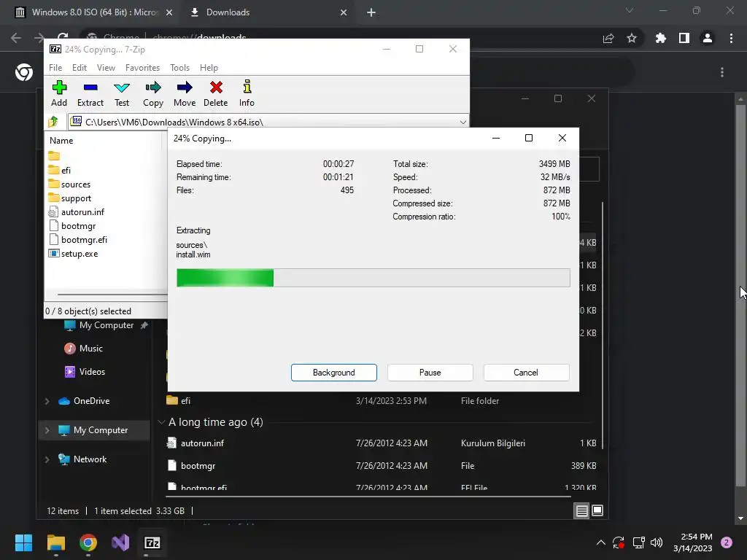Cancel the copying operation
The width and height of the screenshot is (747, 560).
click(x=526, y=373)
